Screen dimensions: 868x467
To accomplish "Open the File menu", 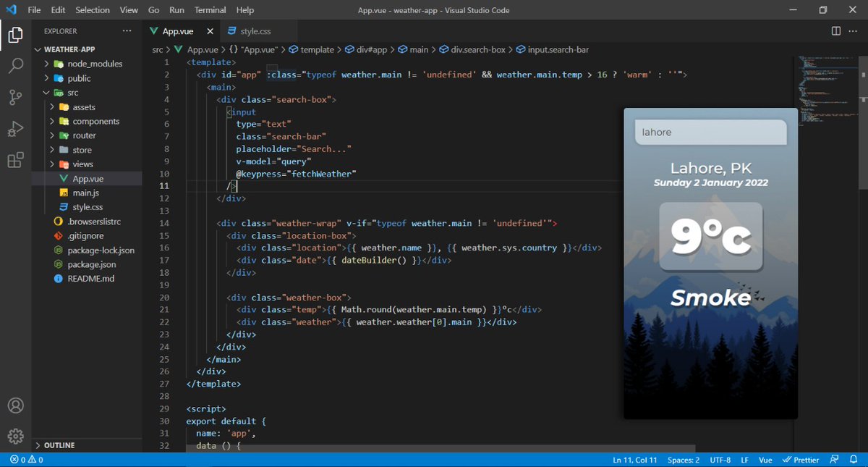I will [x=34, y=10].
